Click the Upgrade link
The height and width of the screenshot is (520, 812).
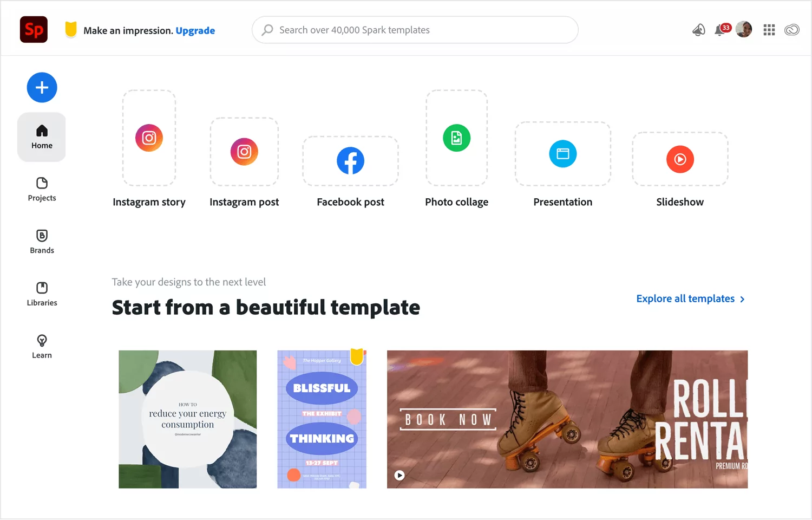(195, 30)
